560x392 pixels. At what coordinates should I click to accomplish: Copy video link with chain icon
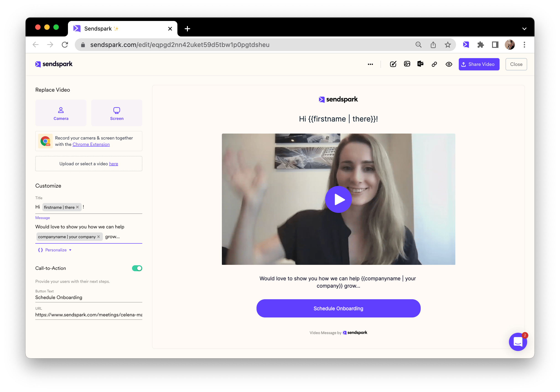pyautogui.click(x=434, y=64)
